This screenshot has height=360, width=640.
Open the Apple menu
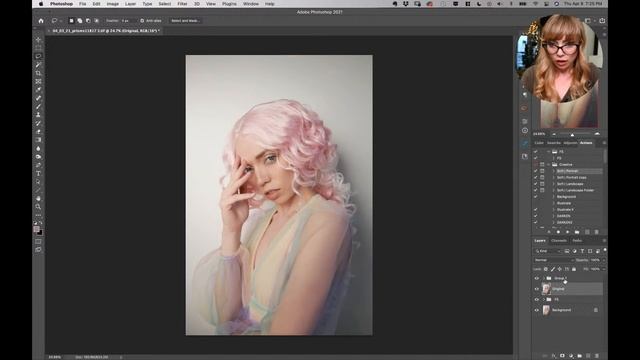(41, 4)
